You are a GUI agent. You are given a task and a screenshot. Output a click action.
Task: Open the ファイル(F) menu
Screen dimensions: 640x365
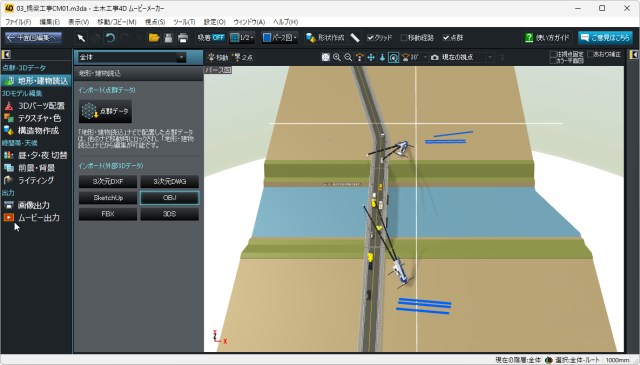point(18,22)
